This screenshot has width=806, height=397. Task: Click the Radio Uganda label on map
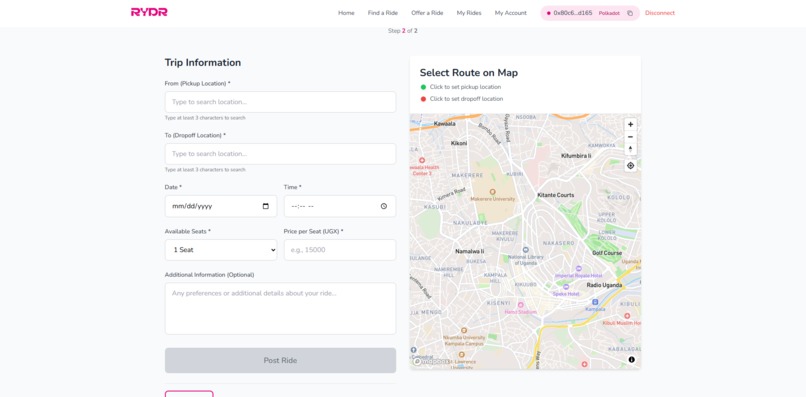(x=604, y=285)
